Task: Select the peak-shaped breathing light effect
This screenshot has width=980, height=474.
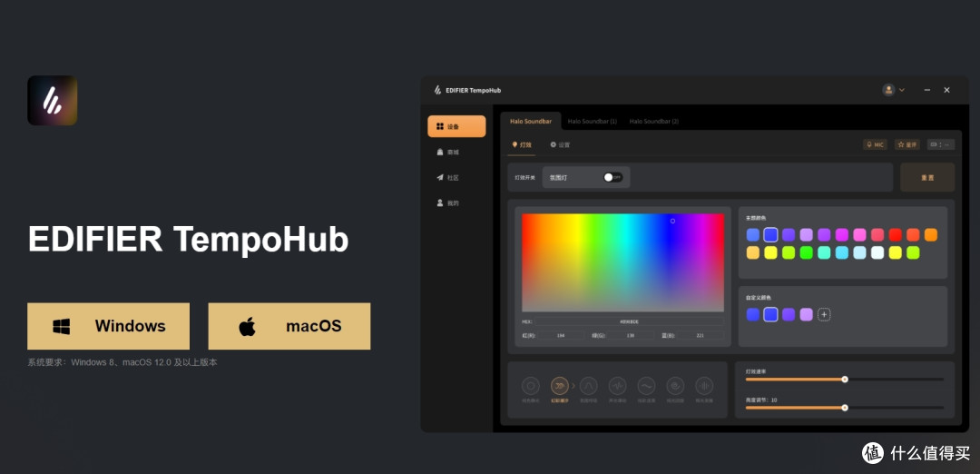Action: [588, 386]
